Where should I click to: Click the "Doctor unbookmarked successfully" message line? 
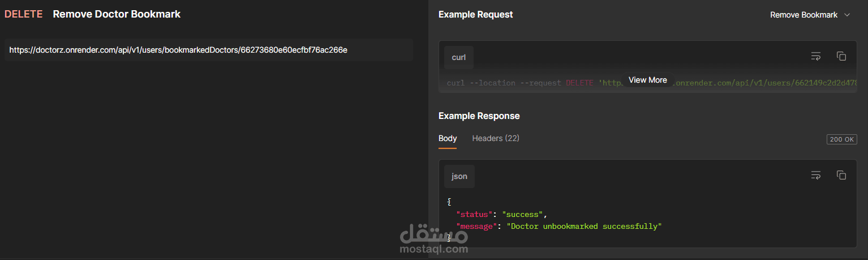(583, 226)
